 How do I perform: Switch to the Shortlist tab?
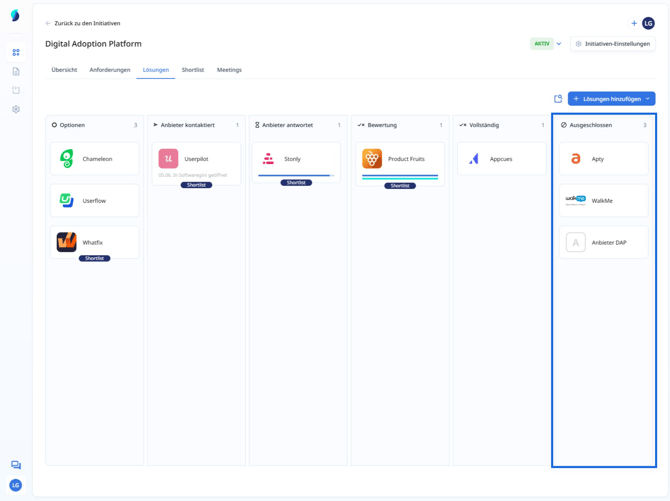[x=193, y=70]
